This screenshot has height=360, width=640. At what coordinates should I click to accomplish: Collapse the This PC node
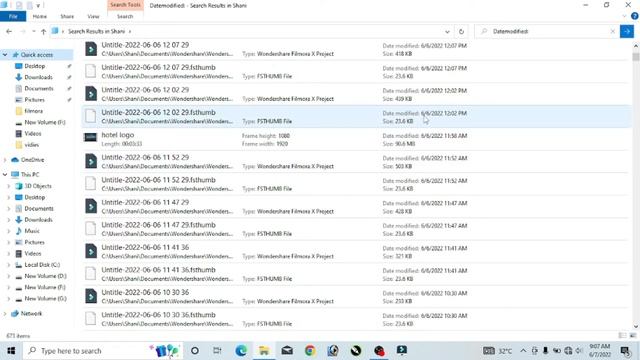point(5,175)
